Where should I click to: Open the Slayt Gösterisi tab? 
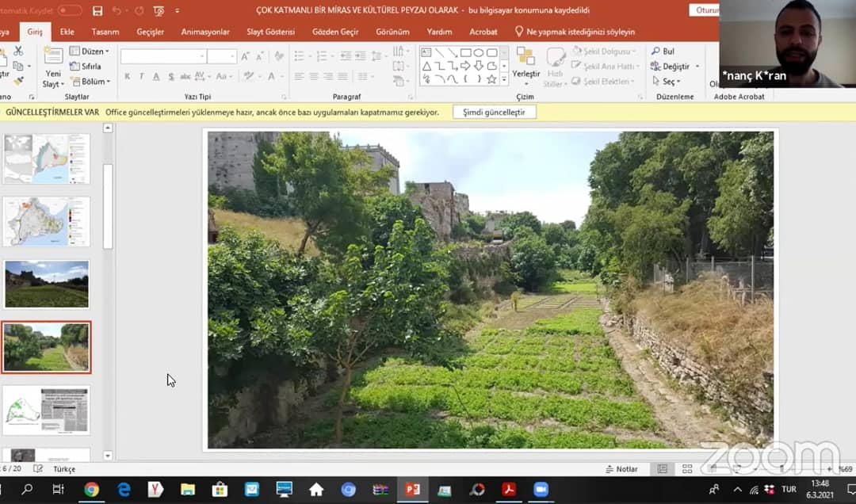point(271,32)
